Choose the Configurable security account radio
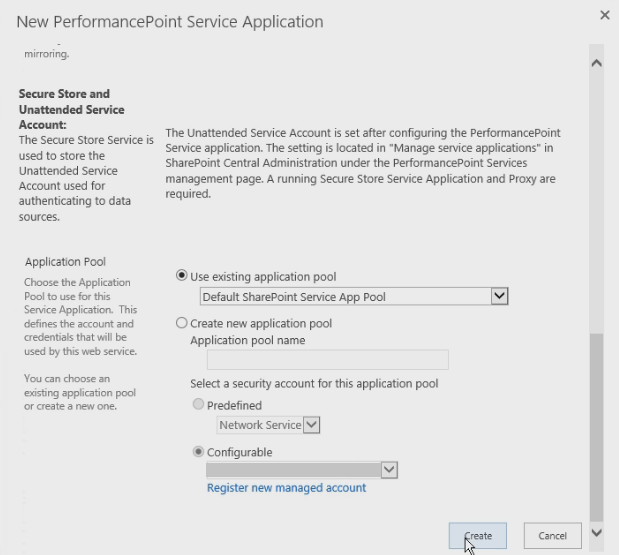The image size is (619, 555). [198, 451]
